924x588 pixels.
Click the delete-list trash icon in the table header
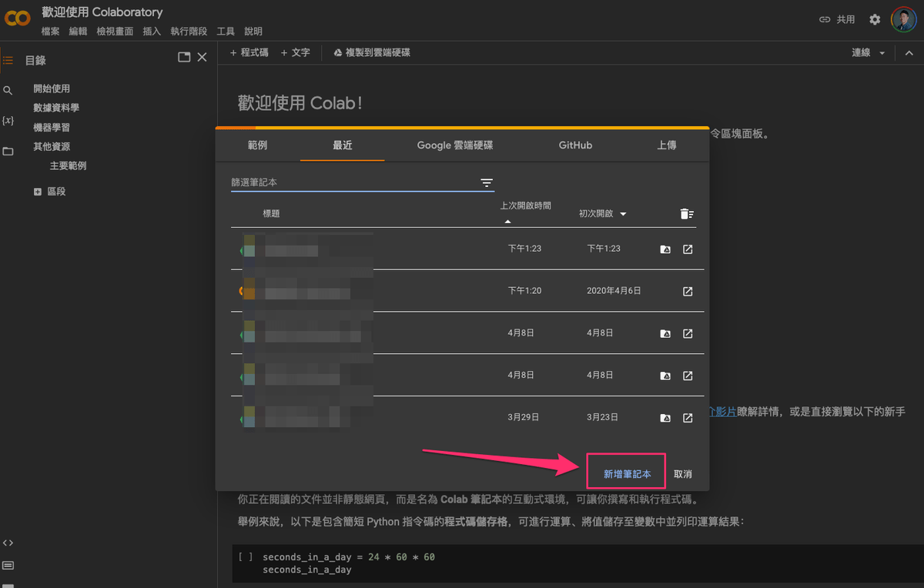pyautogui.click(x=688, y=214)
